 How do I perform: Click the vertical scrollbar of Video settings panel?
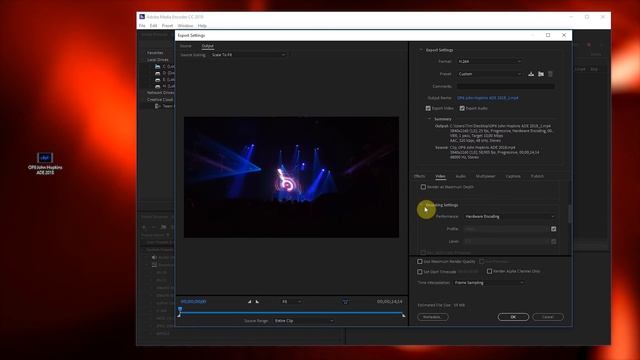click(570, 214)
